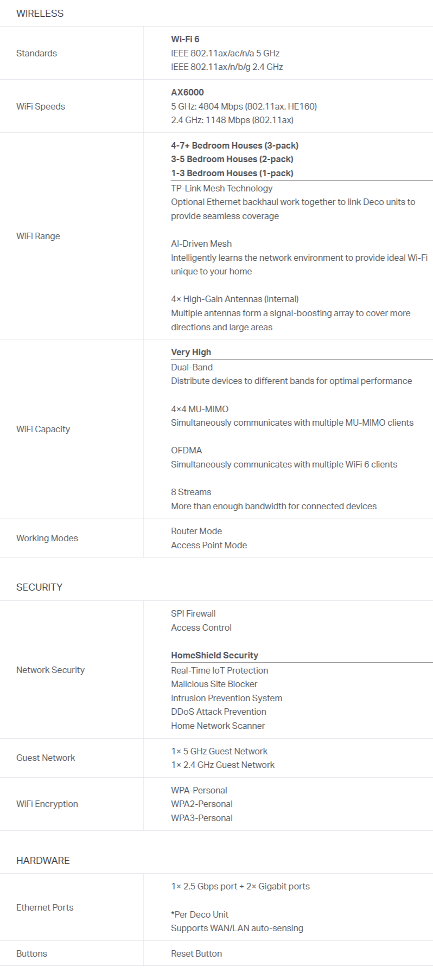Viewport: 433px width, 980px height.
Task: Click the 4×4 MU-MIMO line
Action: coord(200,409)
